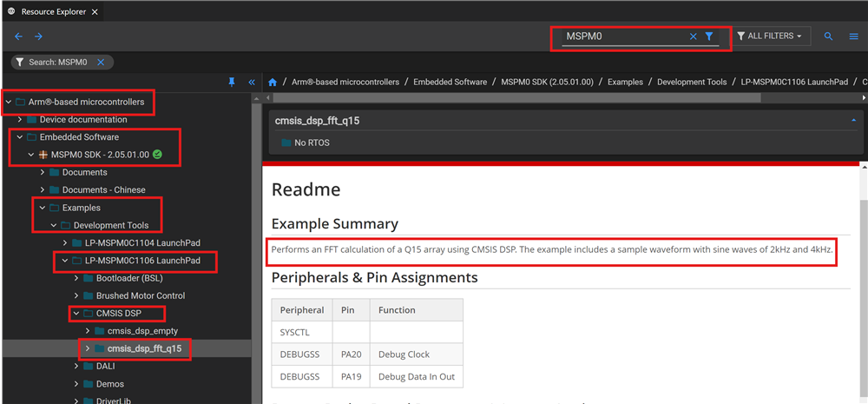
Task: Click breadcrumb MSPM0 SDK (2.05.01.00)
Action: 547,82
